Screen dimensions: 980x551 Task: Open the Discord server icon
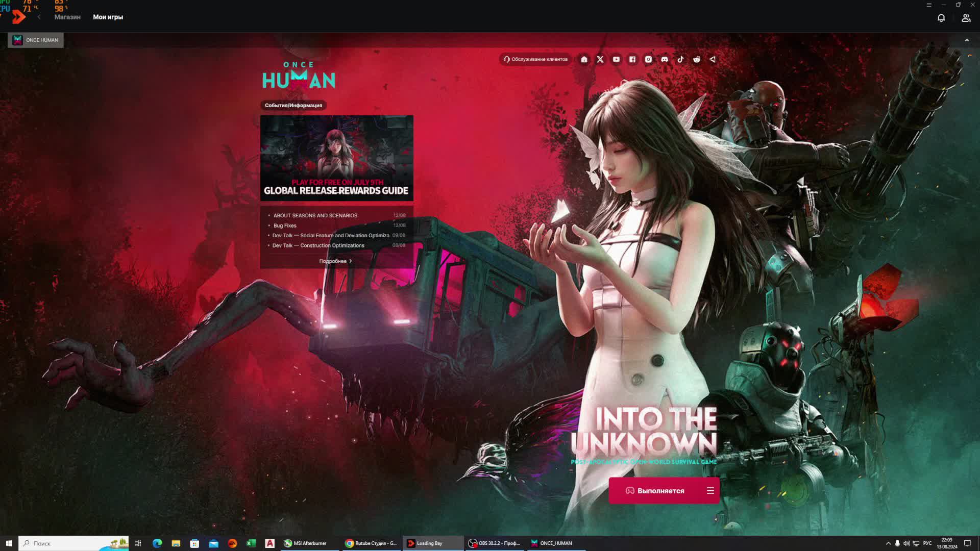click(664, 59)
